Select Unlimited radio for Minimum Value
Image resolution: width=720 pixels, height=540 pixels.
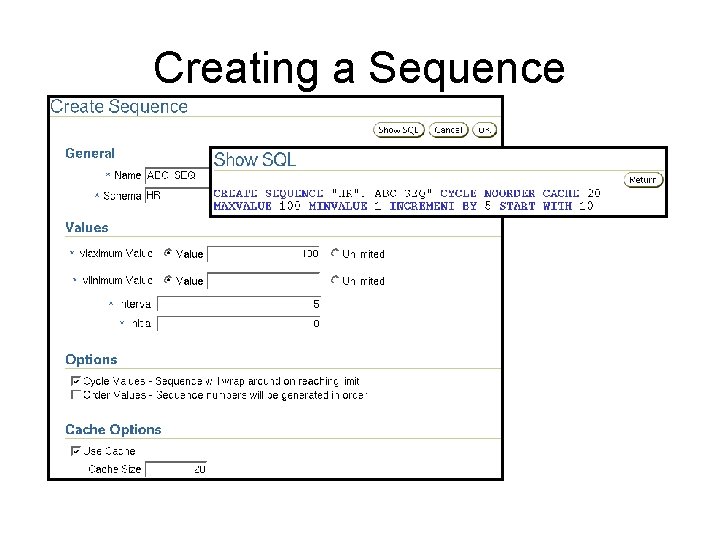tap(335, 279)
